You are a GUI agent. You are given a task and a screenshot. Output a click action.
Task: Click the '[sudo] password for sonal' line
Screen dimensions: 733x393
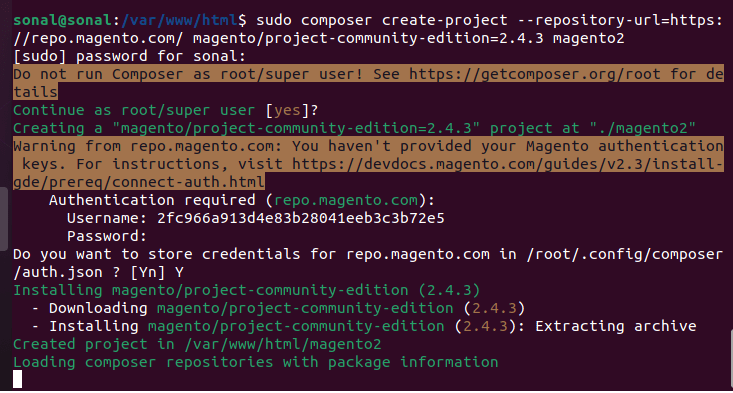pyautogui.click(x=129, y=57)
